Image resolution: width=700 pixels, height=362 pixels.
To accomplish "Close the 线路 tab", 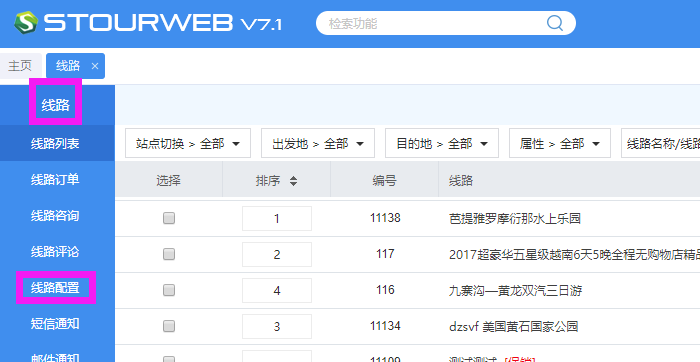I will point(95,66).
